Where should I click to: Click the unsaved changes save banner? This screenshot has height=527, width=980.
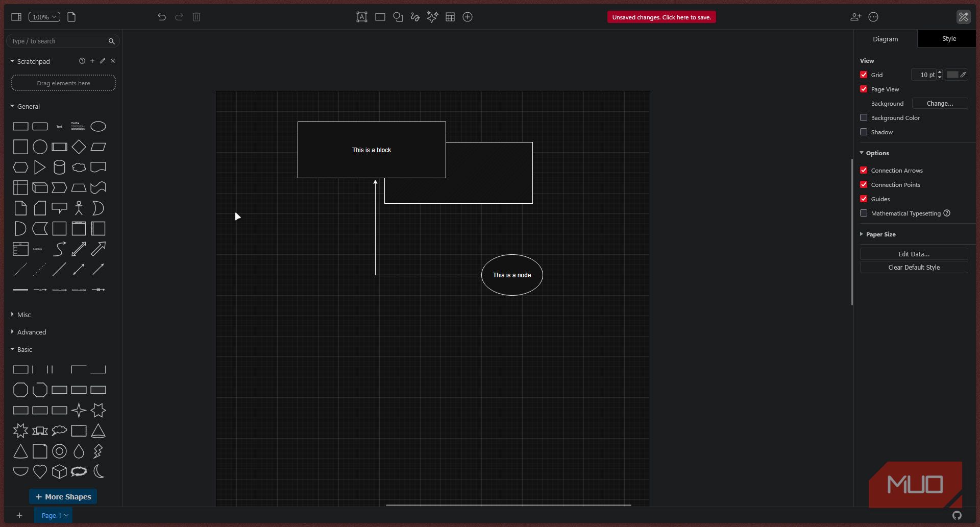tap(661, 17)
